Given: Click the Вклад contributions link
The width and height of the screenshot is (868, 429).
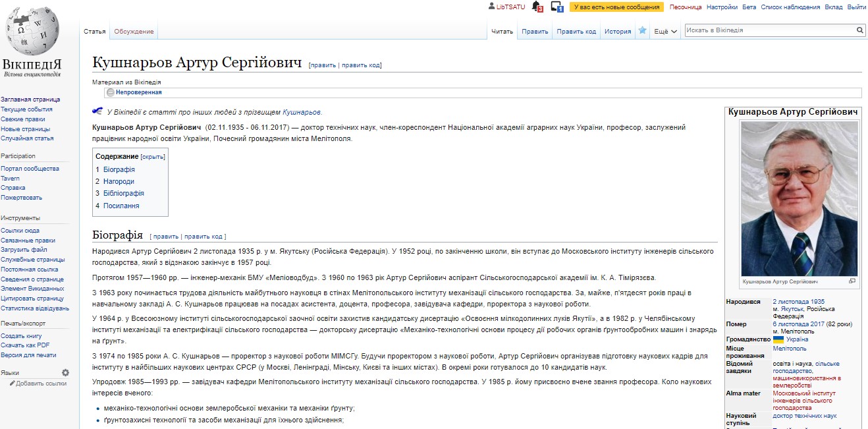Looking at the screenshot, I should 834,7.
